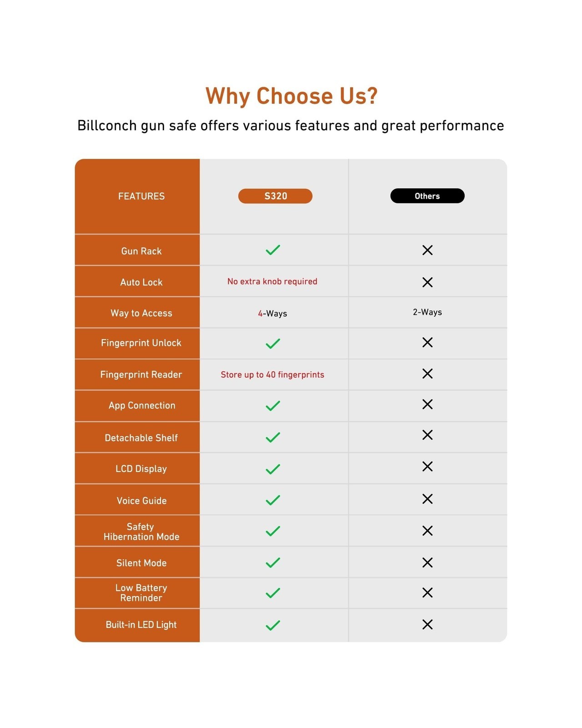
Task: Click the checkmark for Safety Hibernation Mode
Action: (273, 531)
